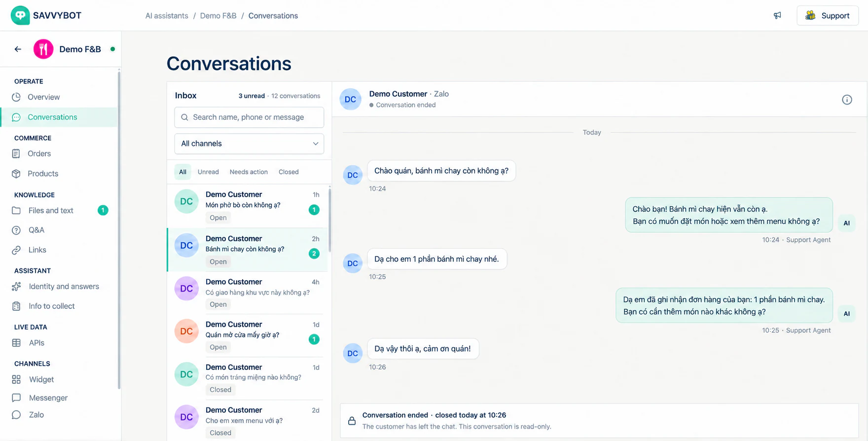Open conversation 'Món phở bò còn không ạ?'
The image size is (868, 441).
[x=248, y=206]
